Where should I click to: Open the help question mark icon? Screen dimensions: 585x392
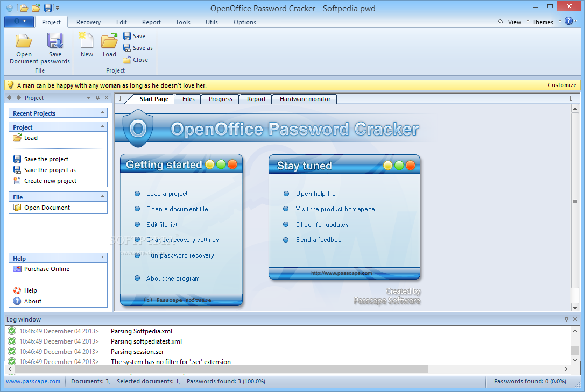coord(568,21)
